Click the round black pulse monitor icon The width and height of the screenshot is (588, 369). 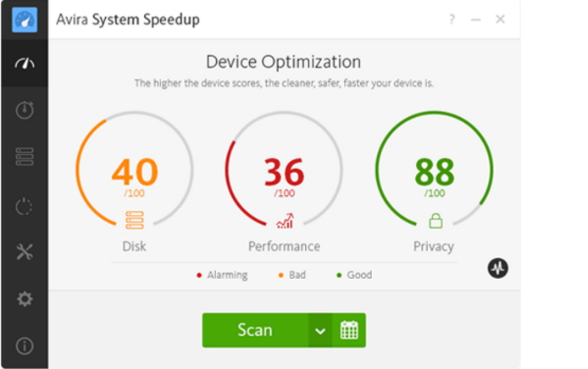pos(497,268)
